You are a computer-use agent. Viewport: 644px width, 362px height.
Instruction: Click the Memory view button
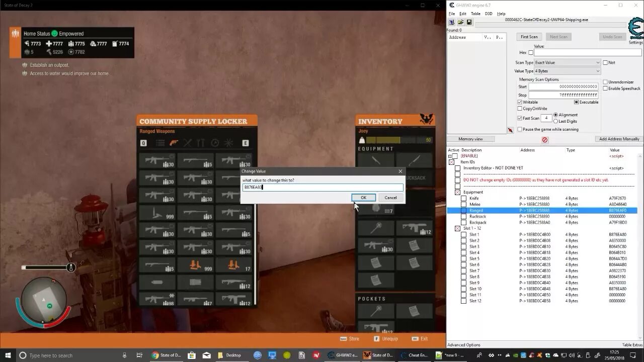470,139
